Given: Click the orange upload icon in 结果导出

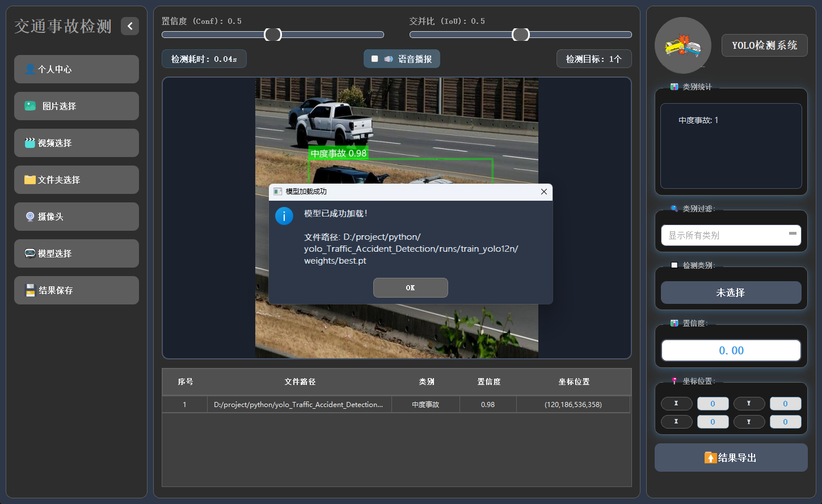Looking at the screenshot, I should 710,458.
